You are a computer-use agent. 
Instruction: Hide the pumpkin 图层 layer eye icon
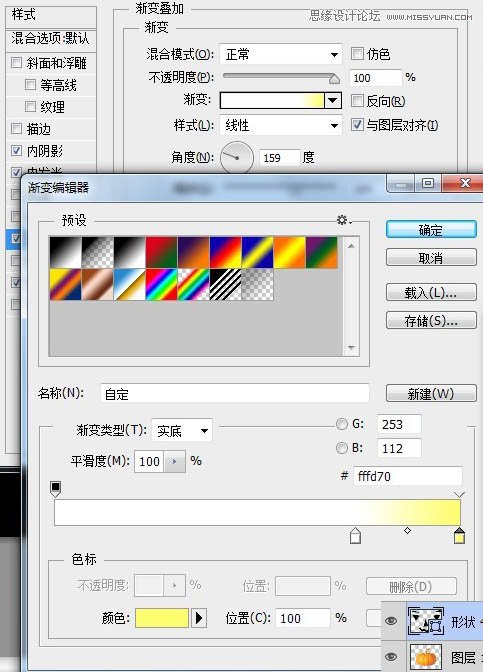(391, 657)
